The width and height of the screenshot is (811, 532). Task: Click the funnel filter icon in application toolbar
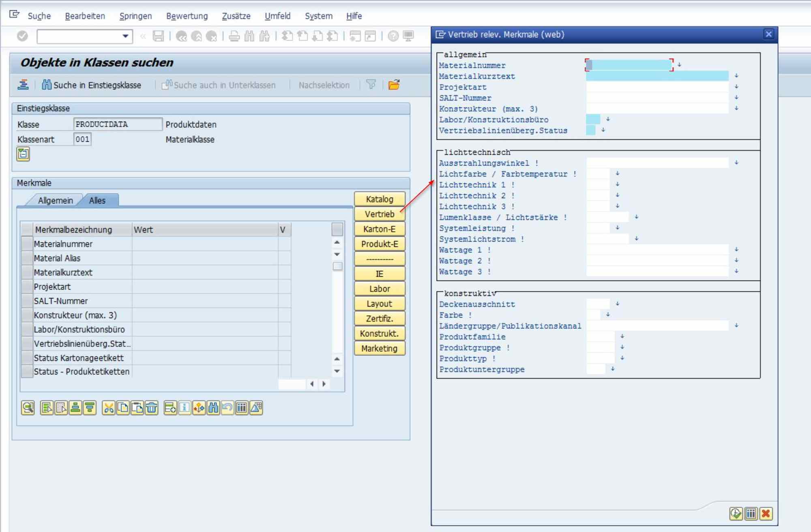tap(371, 85)
